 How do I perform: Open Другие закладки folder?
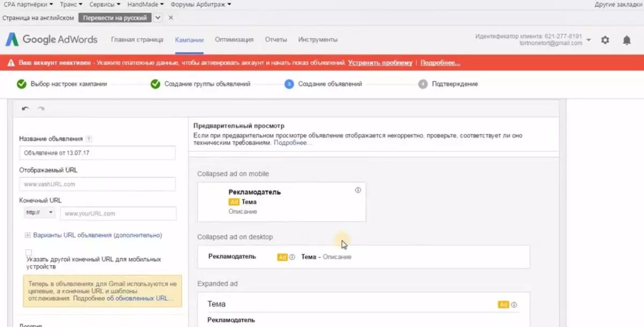point(618,4)
